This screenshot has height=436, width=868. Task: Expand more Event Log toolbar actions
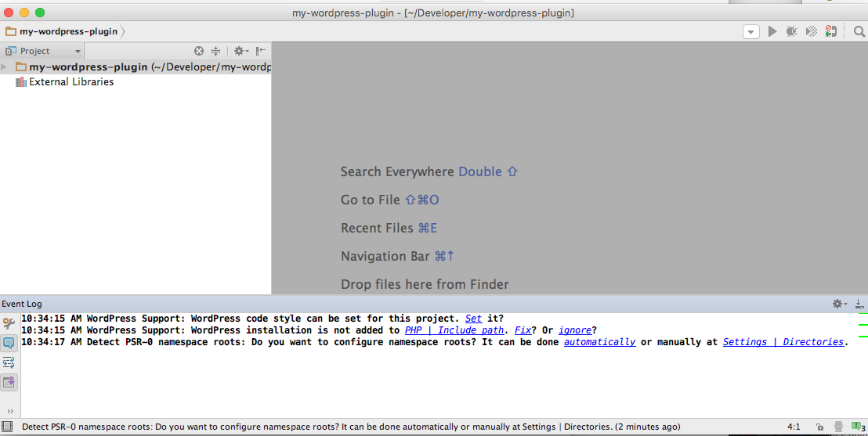point(10,411)
